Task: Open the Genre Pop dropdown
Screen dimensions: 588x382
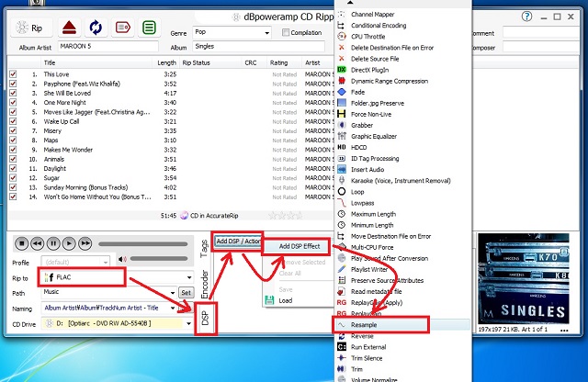Action: pyautogui.click(x=267, y=33)
